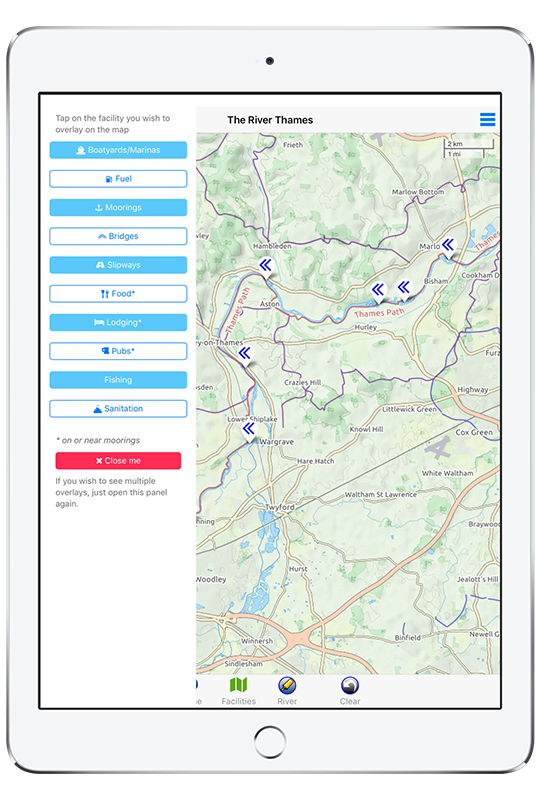Open the hamburger menu icon
Image resolution: width=541 pixels, height=800 pixels.
487,119
